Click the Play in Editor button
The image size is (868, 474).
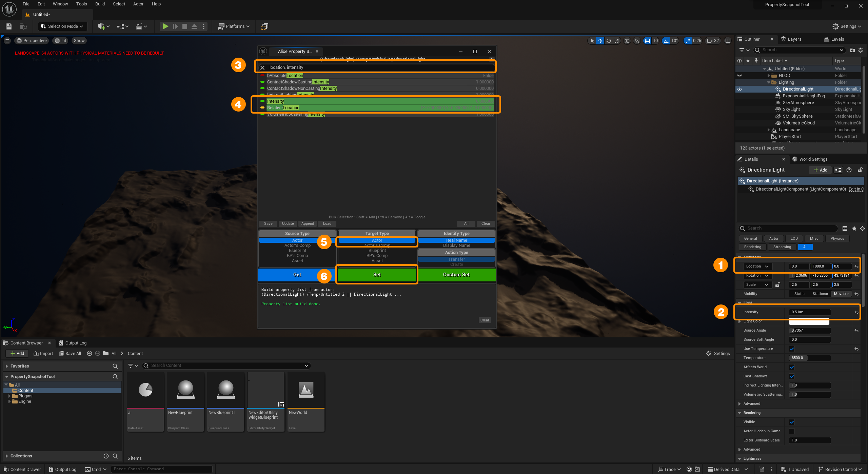click(x=165, y=26)
